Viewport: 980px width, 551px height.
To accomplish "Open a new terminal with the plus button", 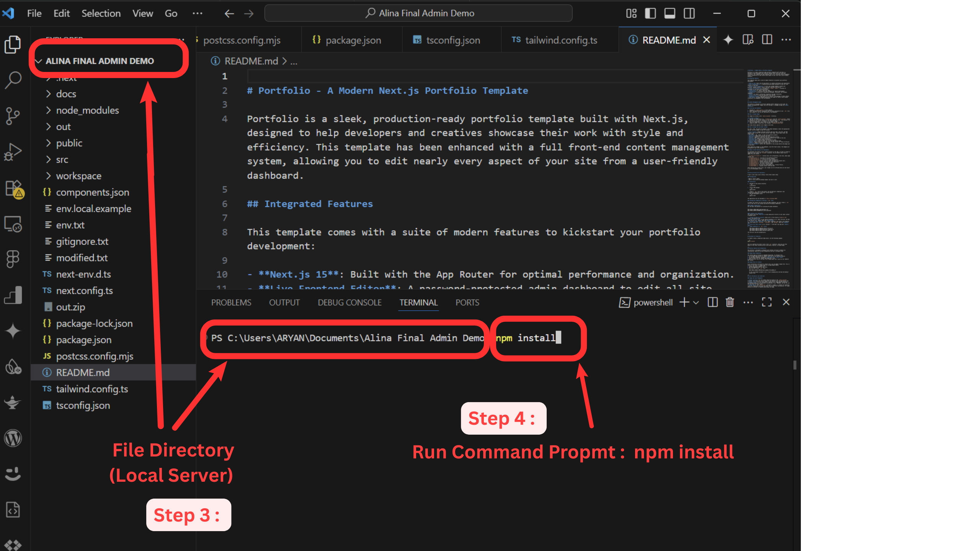I will pos(684,302).
